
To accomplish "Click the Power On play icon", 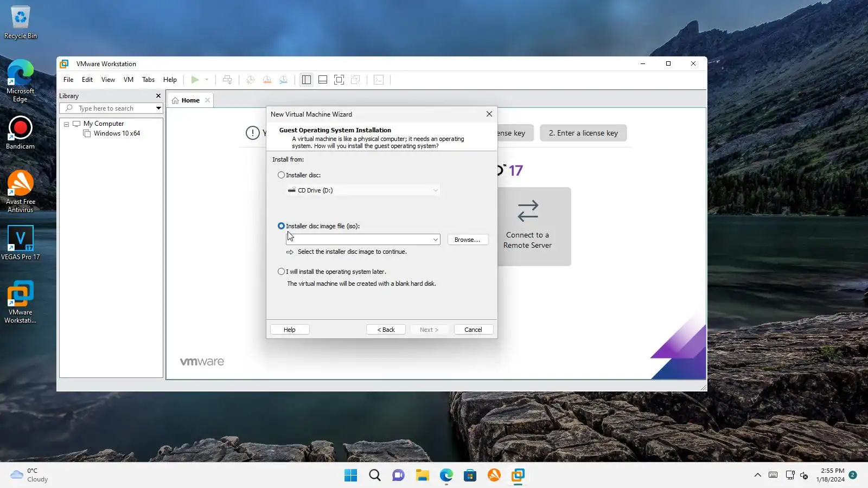I will click(x=195, y=80).
